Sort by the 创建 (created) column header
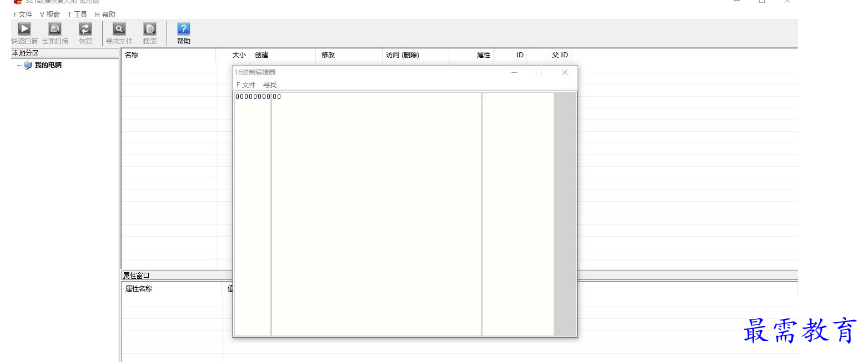The image size is (865, 362). pos(283,55)
